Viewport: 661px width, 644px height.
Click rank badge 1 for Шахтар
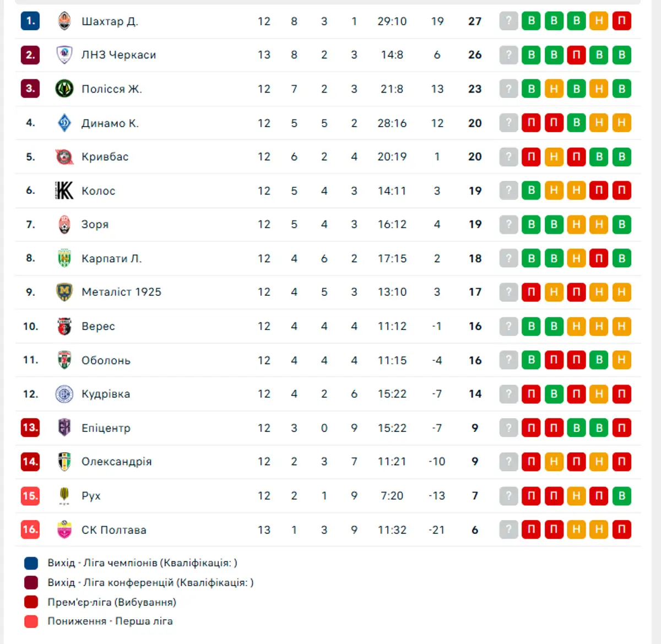coord(30,21)
